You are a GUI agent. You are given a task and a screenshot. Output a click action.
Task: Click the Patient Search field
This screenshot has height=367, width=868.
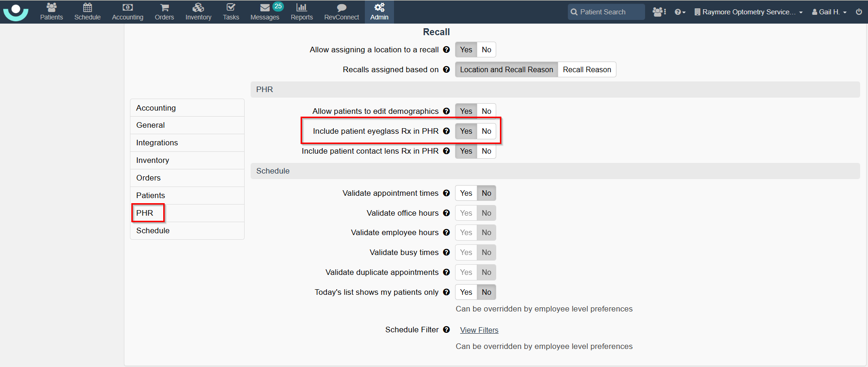click(606, 12)
